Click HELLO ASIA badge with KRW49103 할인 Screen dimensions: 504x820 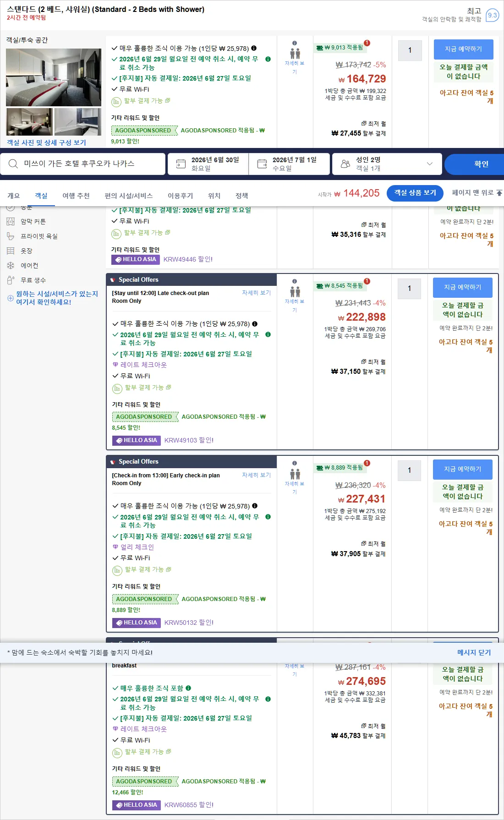137,440
